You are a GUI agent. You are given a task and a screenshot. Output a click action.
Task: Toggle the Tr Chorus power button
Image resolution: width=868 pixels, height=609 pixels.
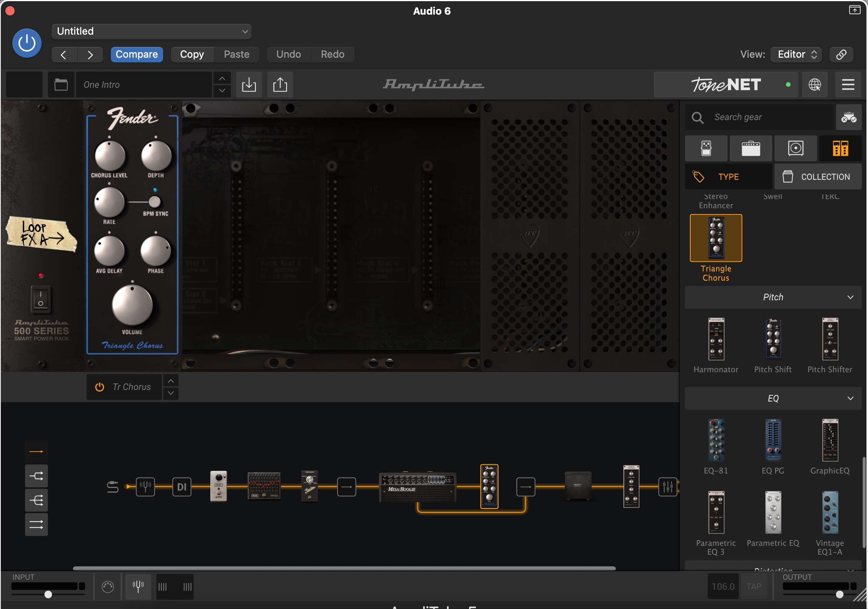pyautogui.click(x=100, y=387)
